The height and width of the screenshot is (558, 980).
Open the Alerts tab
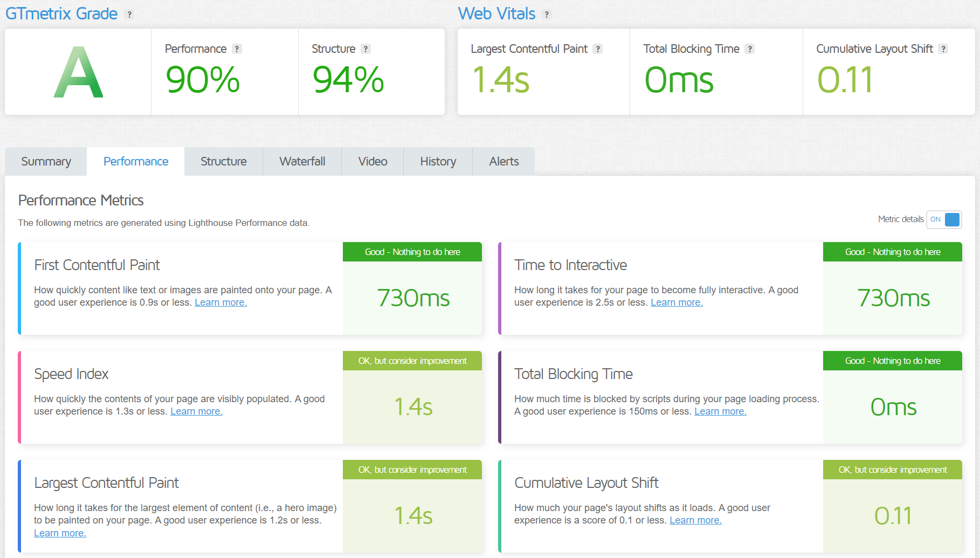504,162
